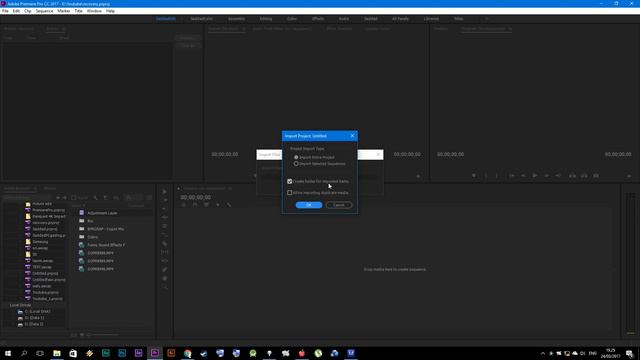Image resolution: width=640 pixels, height=360 pixels.
Task: Select the Selection tool in Tools panel
Action: [x=164, y=191]
